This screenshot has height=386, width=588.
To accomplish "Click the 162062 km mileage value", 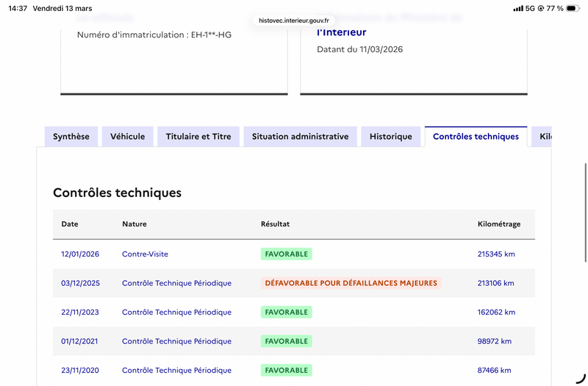I will [x=496, y=312].
